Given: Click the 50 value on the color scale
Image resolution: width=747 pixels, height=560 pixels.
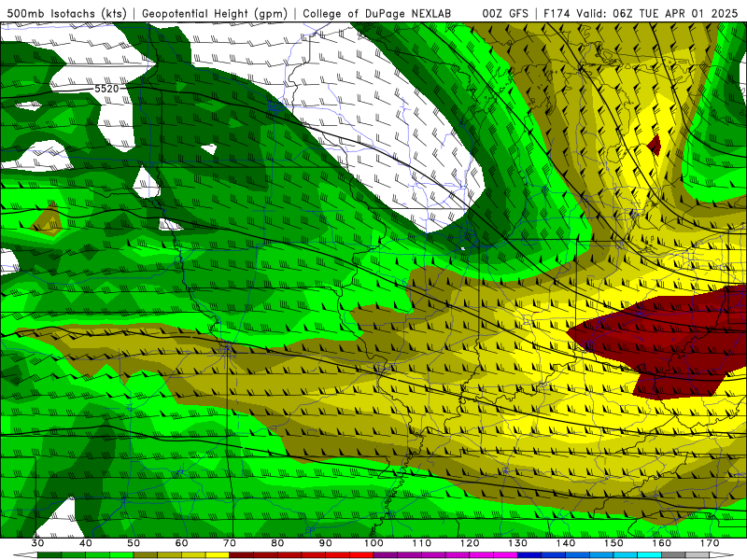Looking at the screenshot, I should tap(134, 543).
